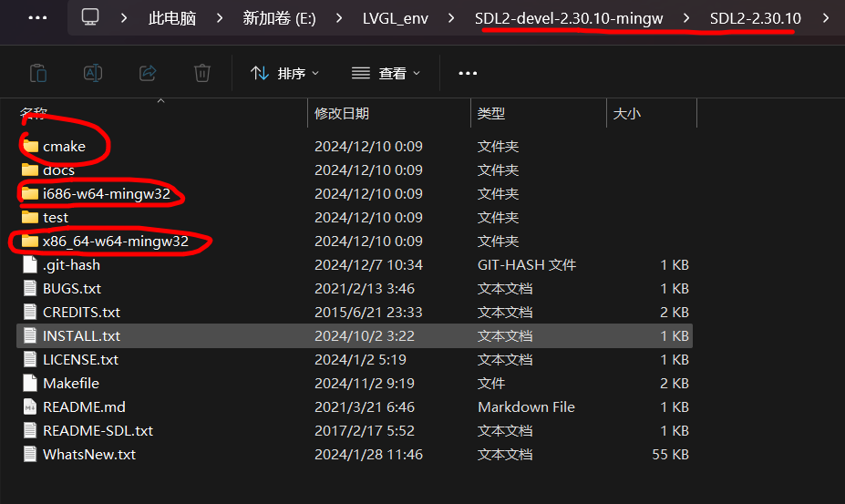The width and height of the screenshot is (845, 504).
Task: Click the INSTALL.txt file icon
Action: [x=30, y=335]
